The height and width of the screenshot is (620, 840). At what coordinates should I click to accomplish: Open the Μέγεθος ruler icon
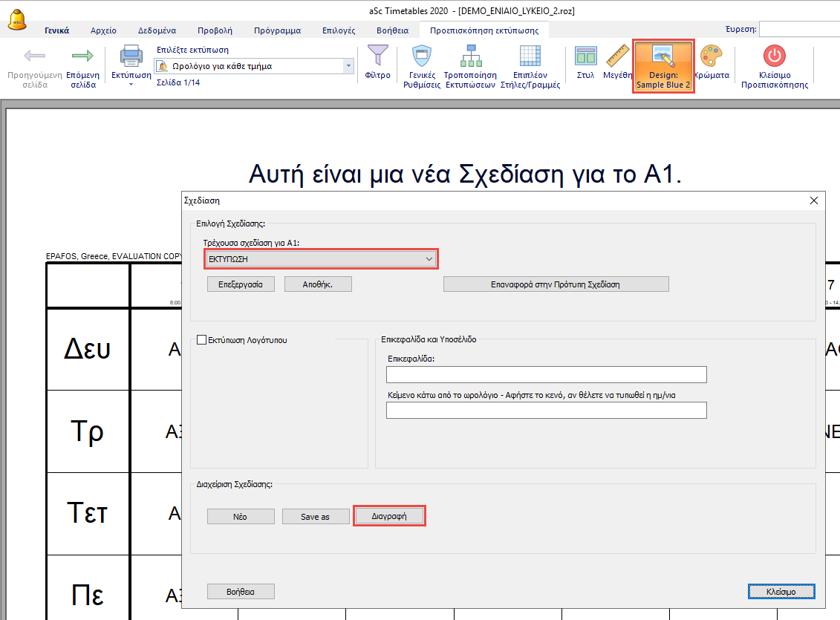pos(616,57)
